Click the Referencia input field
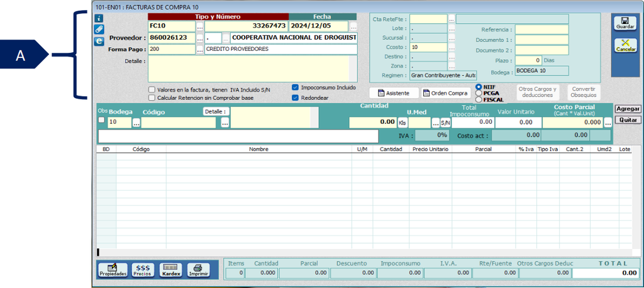The image size is (644, 288). [x=541, y=30]
